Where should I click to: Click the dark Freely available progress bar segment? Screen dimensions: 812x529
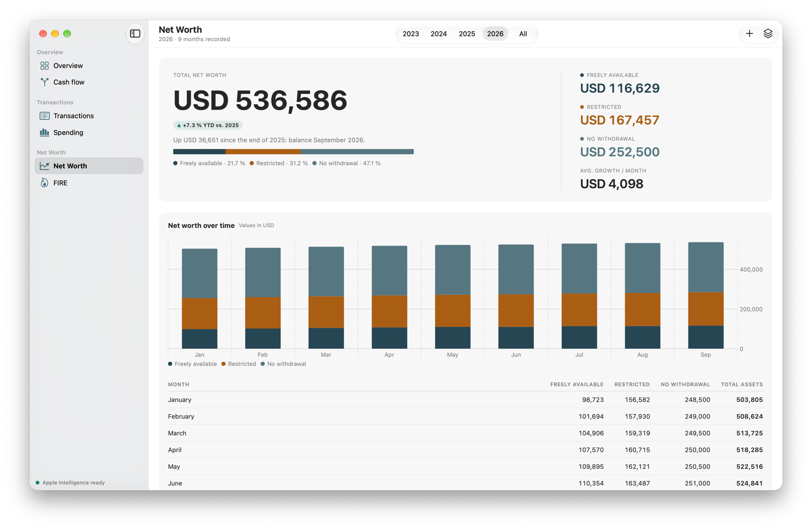199,152
